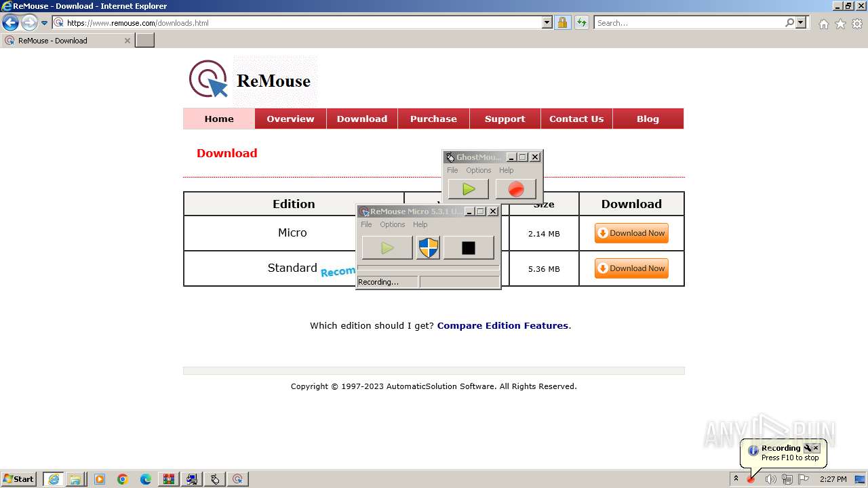This screenshot has width=868, height=488.
Task: Click the browser Back arrow button
Action: pos(10,23)
